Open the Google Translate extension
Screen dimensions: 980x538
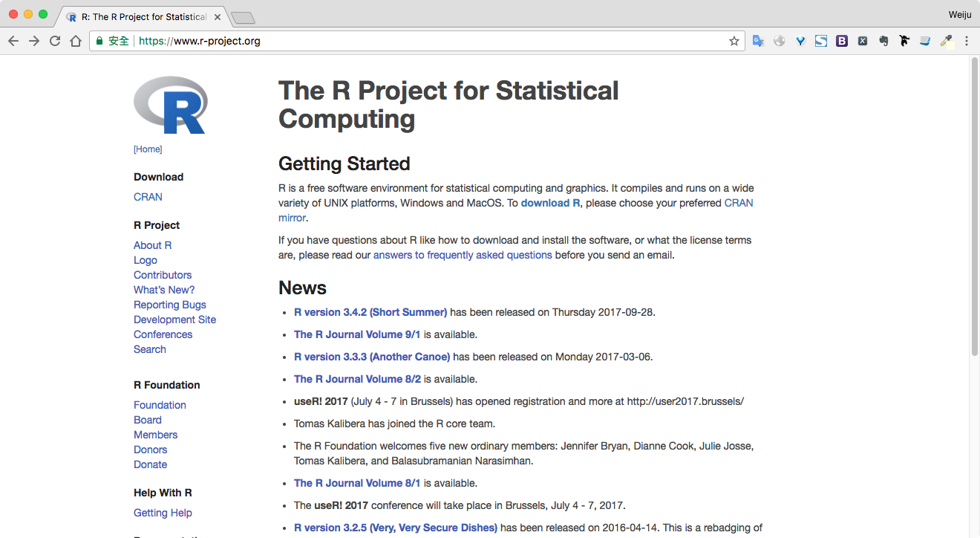point(758,41)
